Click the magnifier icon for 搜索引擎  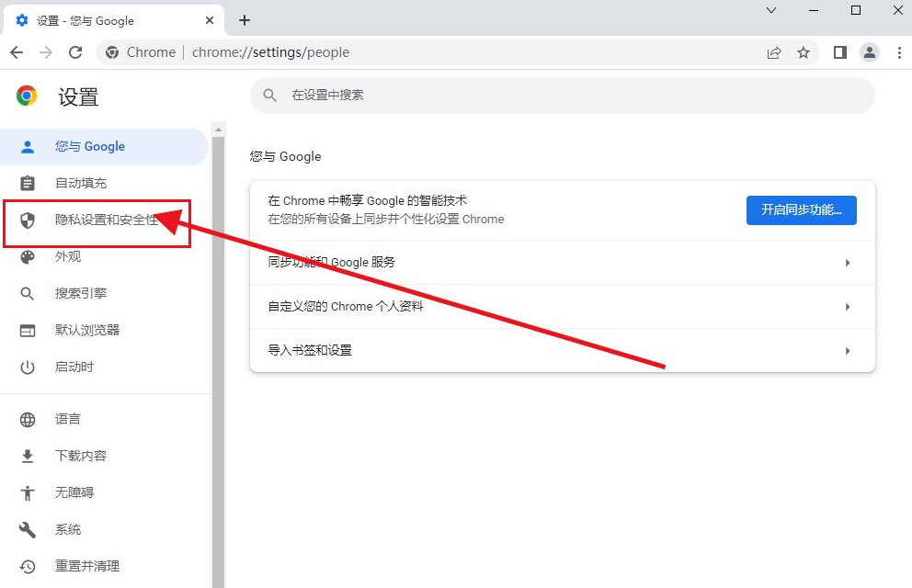tap(28, 293)
